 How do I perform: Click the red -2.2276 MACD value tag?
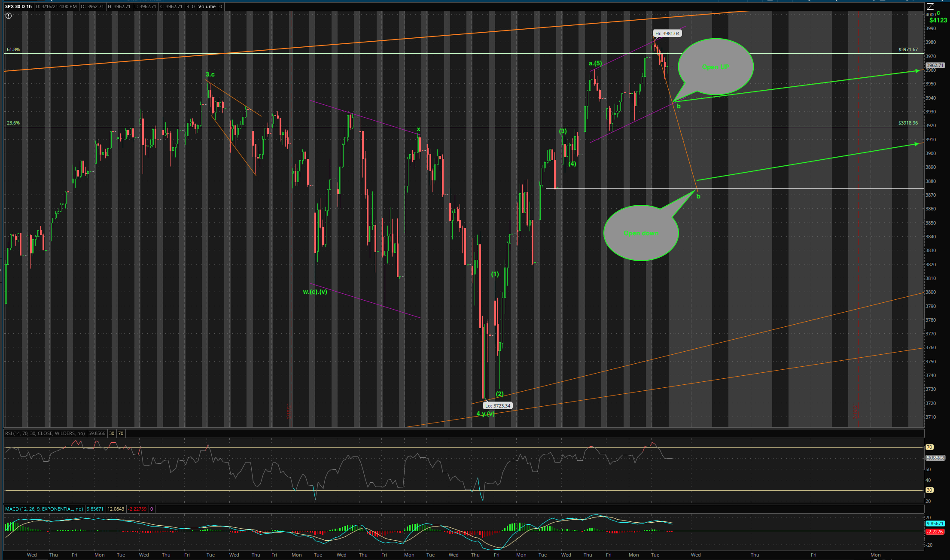coord(935,532)
